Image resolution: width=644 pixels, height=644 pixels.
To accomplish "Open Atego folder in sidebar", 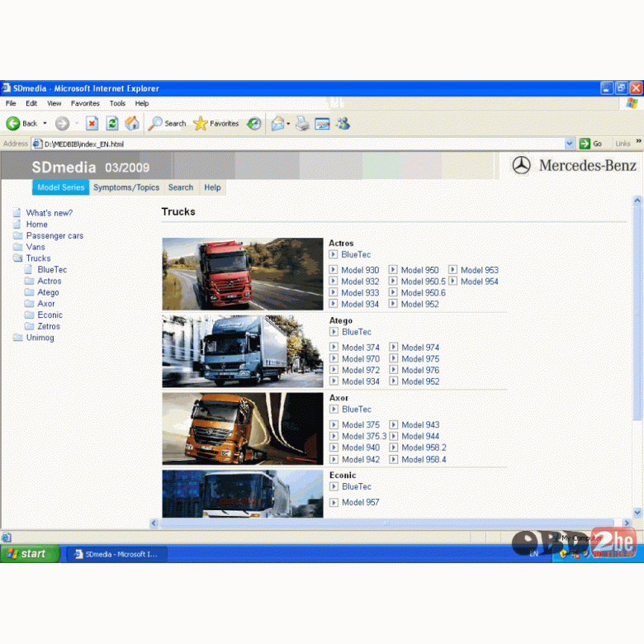I will [48, 292].
